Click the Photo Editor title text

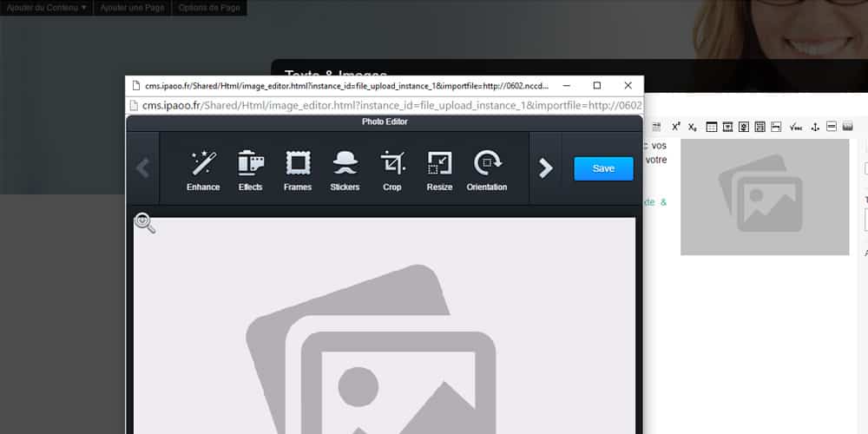(385, 122)
